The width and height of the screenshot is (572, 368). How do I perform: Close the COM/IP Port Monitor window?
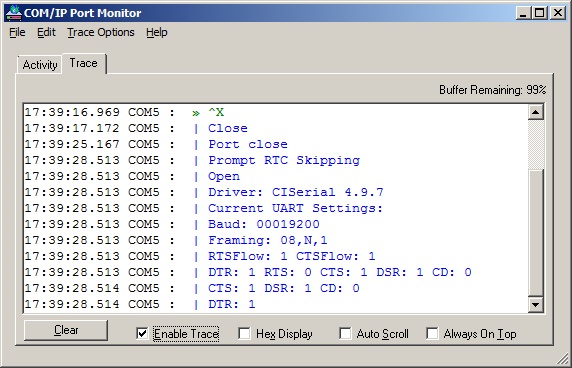[x=558, y=13]
